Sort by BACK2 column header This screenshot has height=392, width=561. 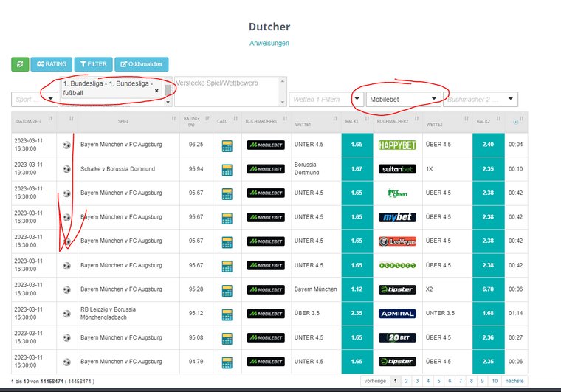click(489, 122)
